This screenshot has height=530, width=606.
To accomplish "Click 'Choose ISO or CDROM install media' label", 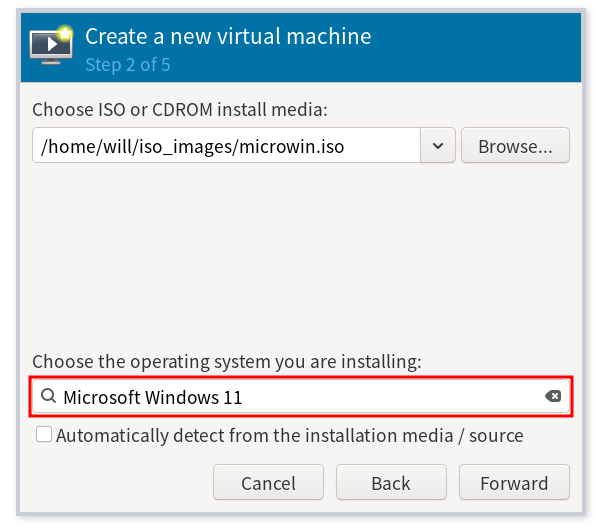I will (x=180, y=109).
